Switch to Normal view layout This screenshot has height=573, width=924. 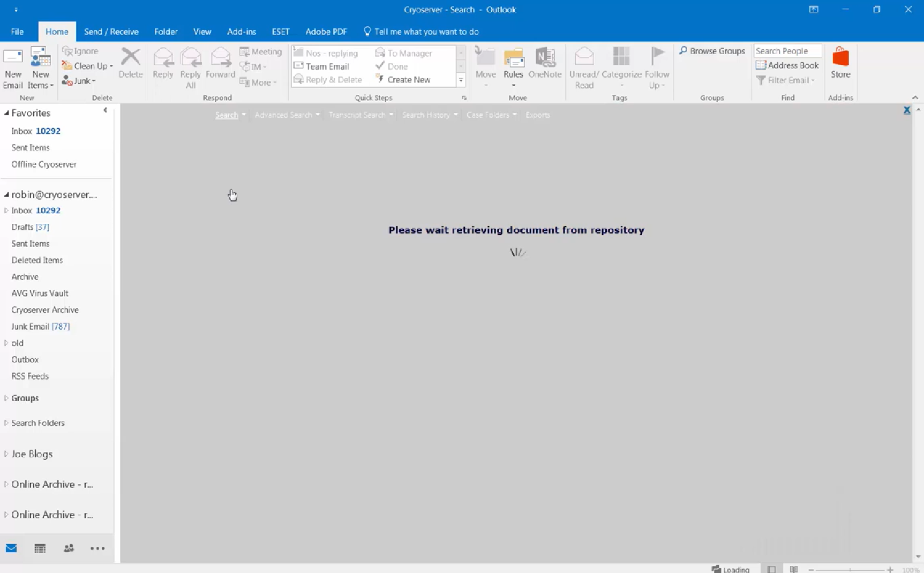tap(771, 569)
